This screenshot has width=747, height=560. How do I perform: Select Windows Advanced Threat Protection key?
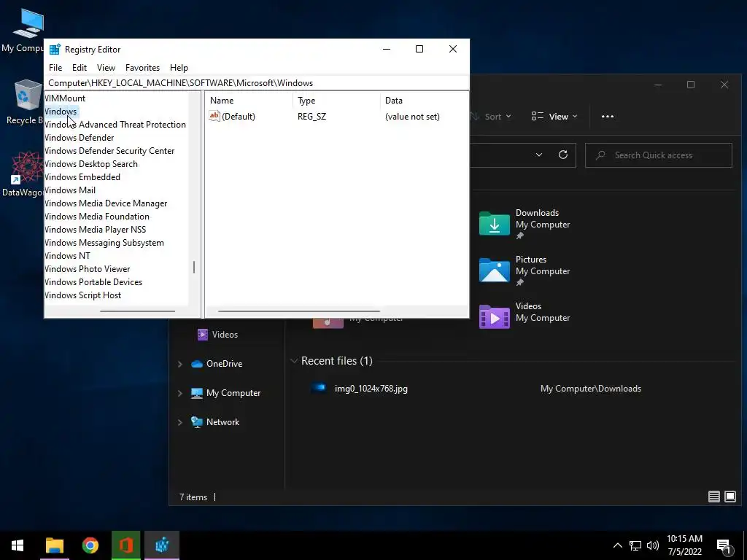click(115, 124)
